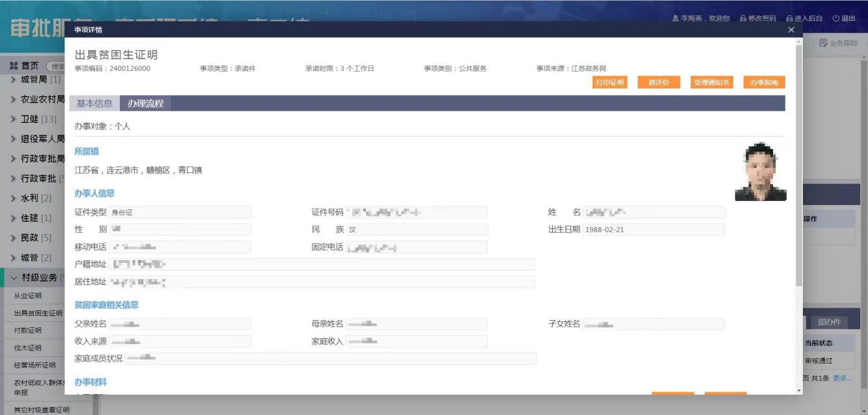Image resolution: width=868 pixels, height=415 pixels.
Task: Click the 请评价 button
Action: tap(658, 82)
